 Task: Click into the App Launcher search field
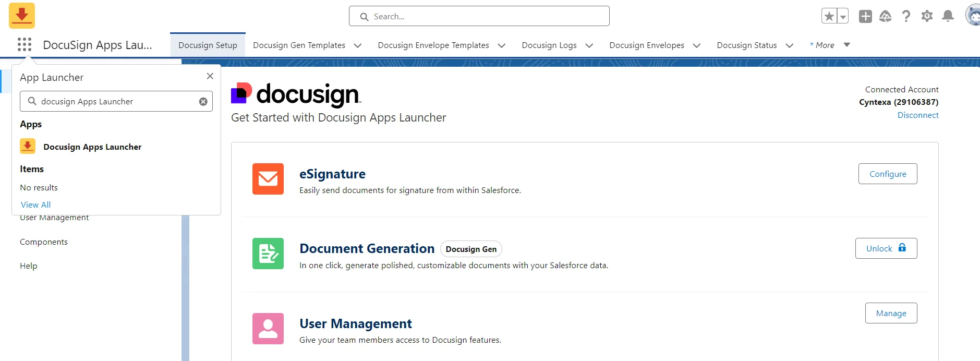(116, 101)
